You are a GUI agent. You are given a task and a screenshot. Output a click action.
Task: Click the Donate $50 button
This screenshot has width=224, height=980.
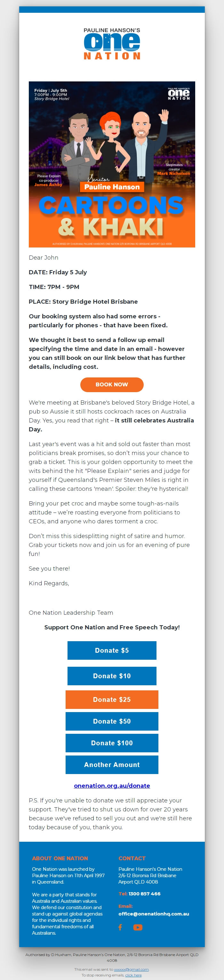(x=112, y=721)
